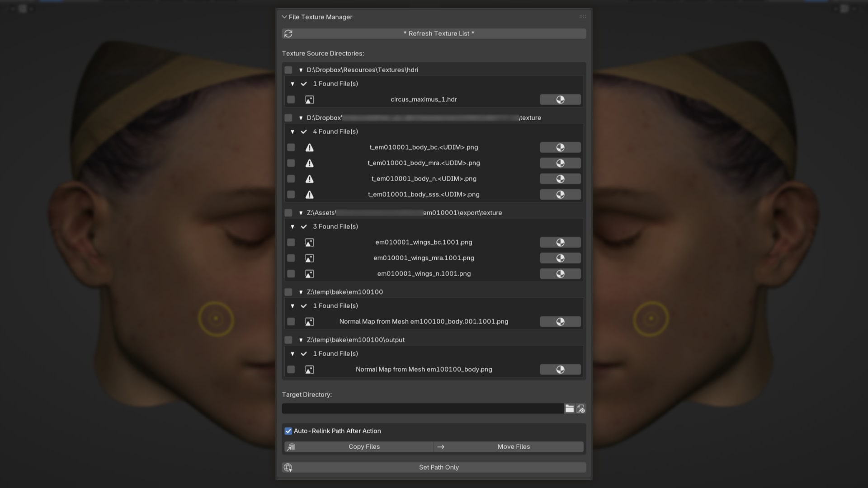Image resolution: width=868 pixels, height=488 pixels.
Task: Collapse the Z:\temp\bake\em100100 directory entry
Action: [301, 292]
